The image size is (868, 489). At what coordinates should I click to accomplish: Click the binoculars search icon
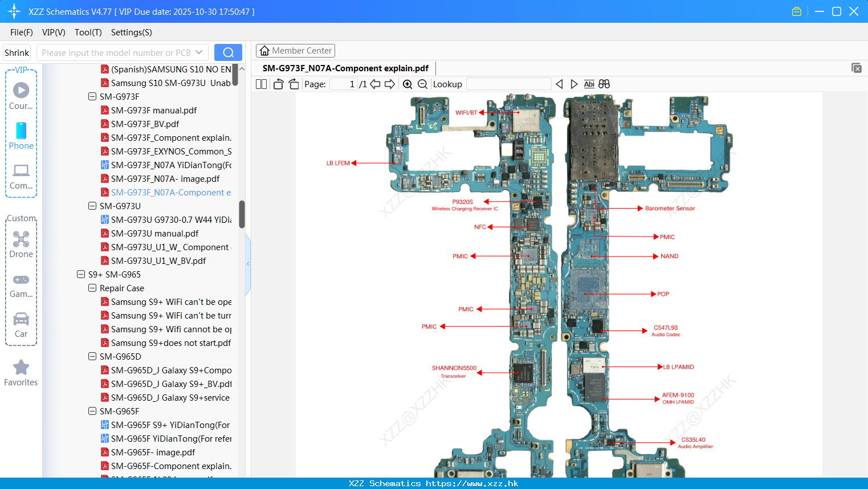pos(604,84)
